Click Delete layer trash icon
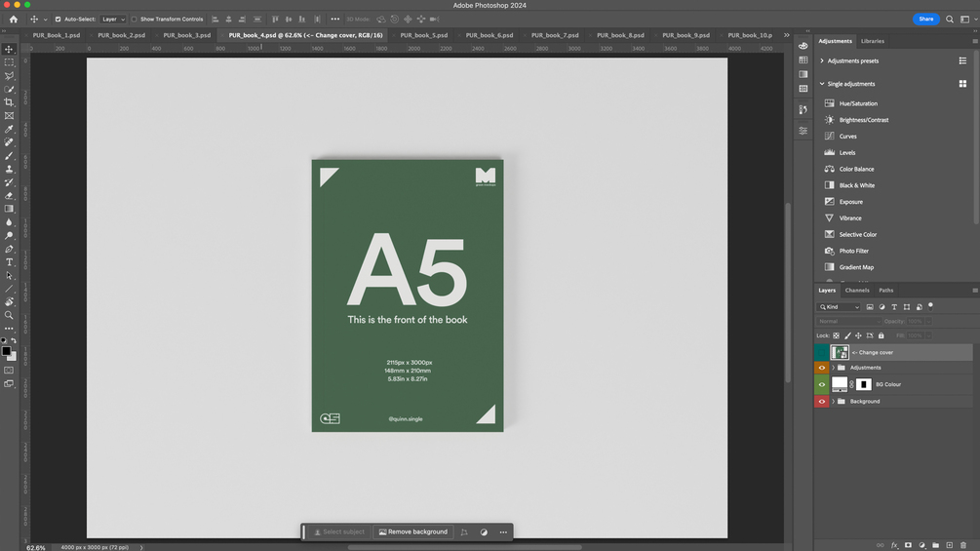The height and width of the screenshot is (551, 980). tap(963, 545)
